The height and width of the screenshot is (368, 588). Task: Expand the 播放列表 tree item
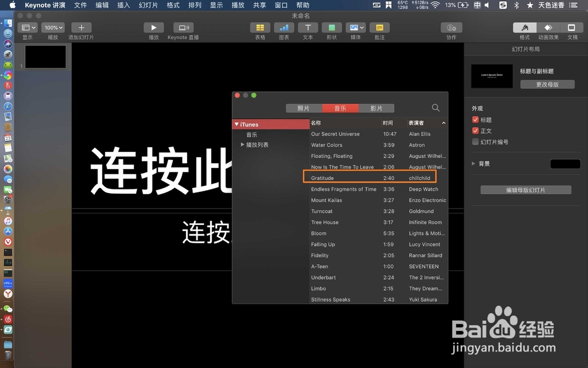[242, 145]
